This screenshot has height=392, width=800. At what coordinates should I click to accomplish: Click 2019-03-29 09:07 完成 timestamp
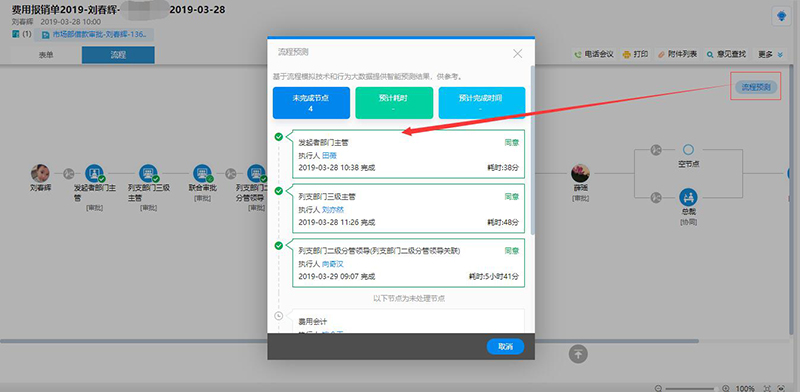pos(336,277)
